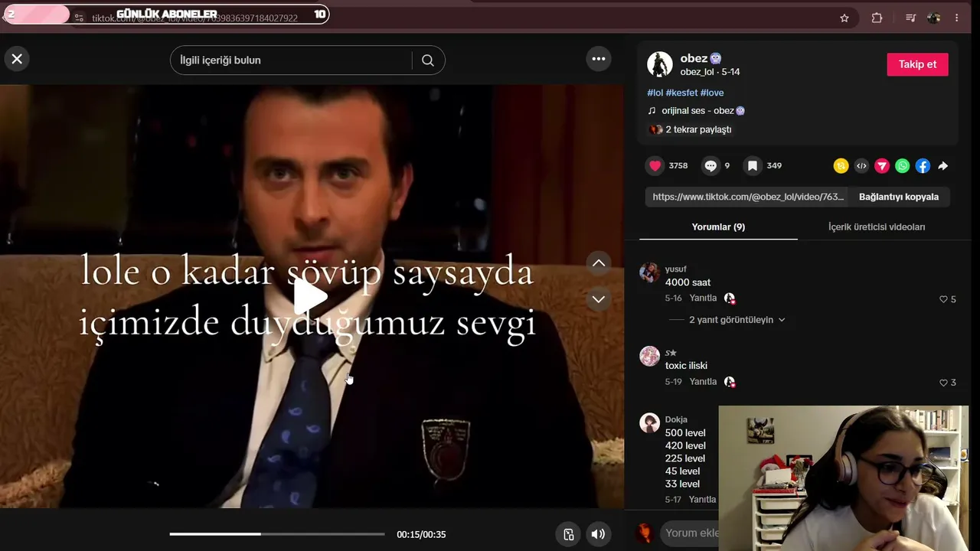The image size is (980, 551).
Task: Copy link with Bağlantıyı kopyala
Action: 899,197
